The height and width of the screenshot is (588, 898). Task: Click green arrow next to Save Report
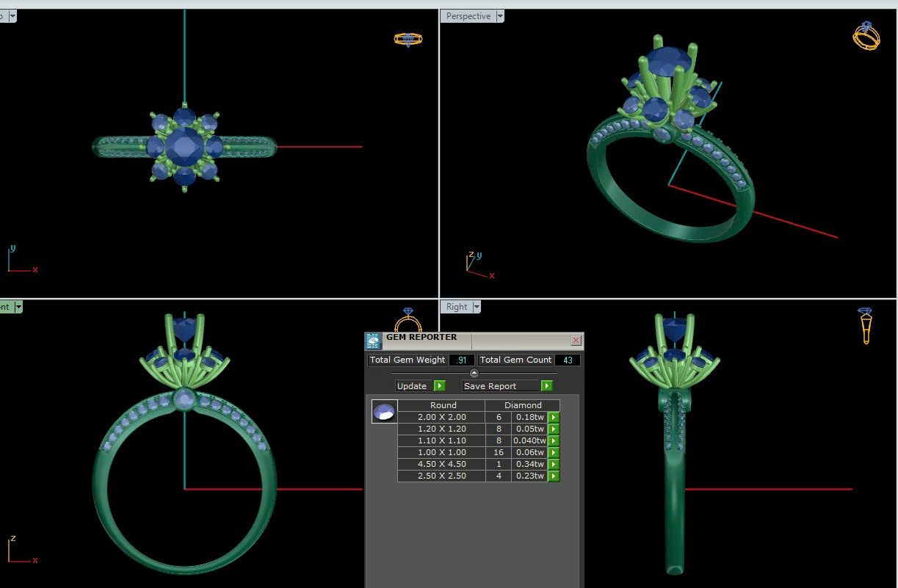[546, 386]
